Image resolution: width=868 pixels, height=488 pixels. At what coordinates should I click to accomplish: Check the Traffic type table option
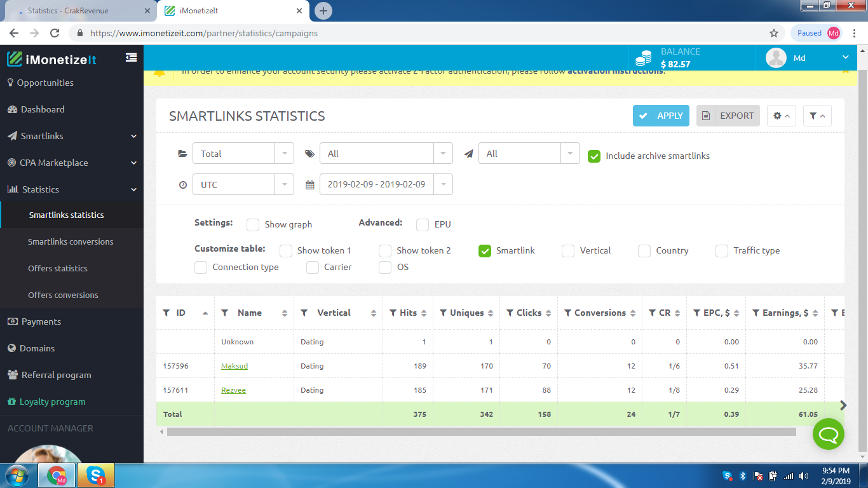click(x=722, y=250)
